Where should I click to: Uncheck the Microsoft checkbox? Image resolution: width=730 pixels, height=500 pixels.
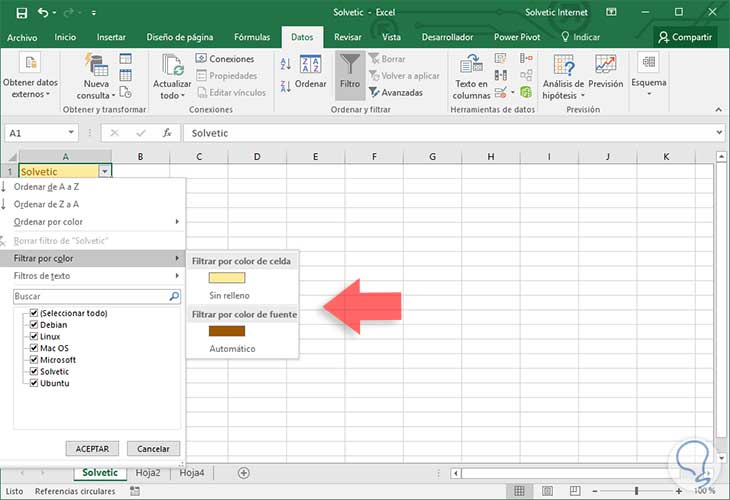click(x=34, y=359)
